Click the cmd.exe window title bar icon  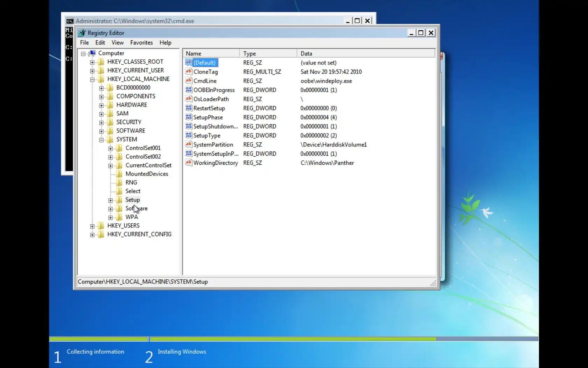[x=70, y=21]
